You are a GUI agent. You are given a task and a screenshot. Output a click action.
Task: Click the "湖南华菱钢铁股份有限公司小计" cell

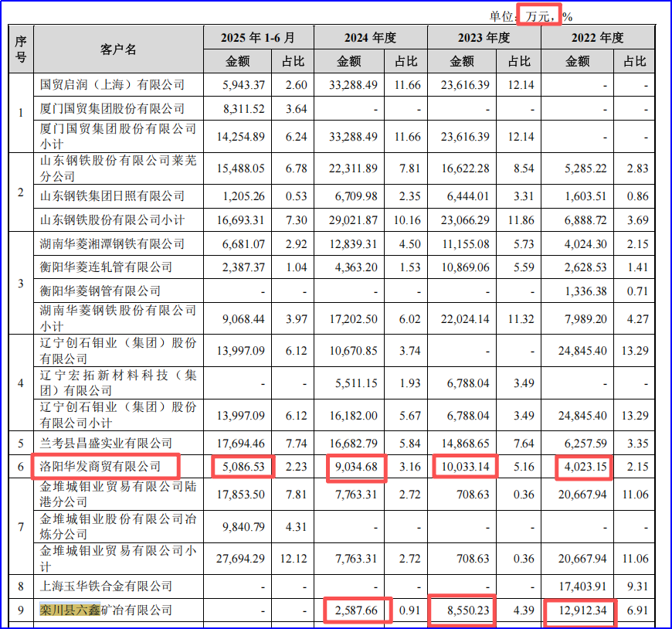(118, 318)
